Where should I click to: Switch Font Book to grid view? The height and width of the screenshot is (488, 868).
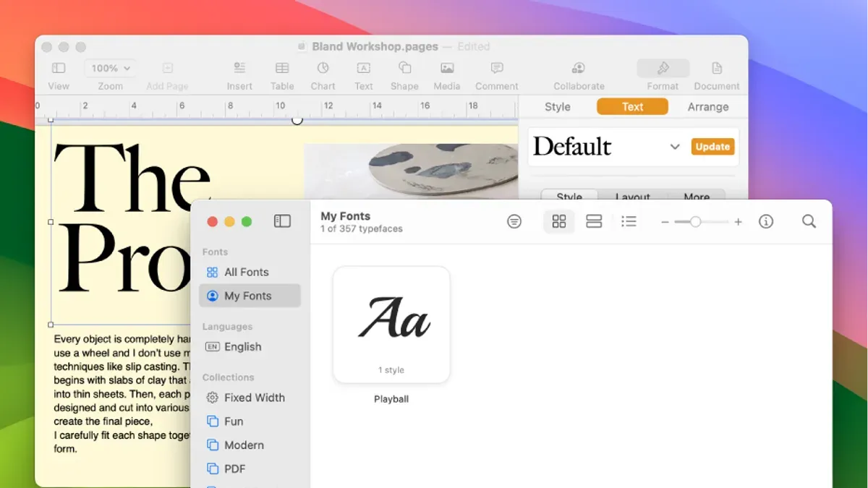click(x=559, y=221)
